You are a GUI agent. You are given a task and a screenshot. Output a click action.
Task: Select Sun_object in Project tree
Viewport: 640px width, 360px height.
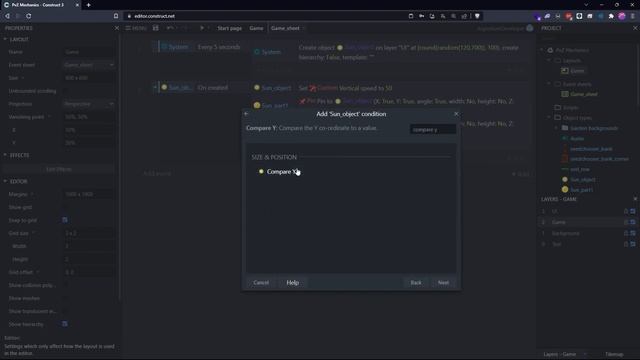pyautogui.click(x=578, y=180)
